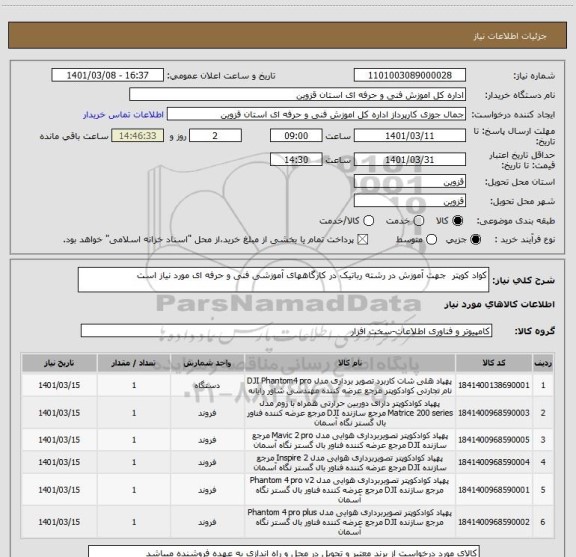This screenshot has width=576, height=557.
Task: Click the delivery province field قزوین
Action: click(410, 182)
